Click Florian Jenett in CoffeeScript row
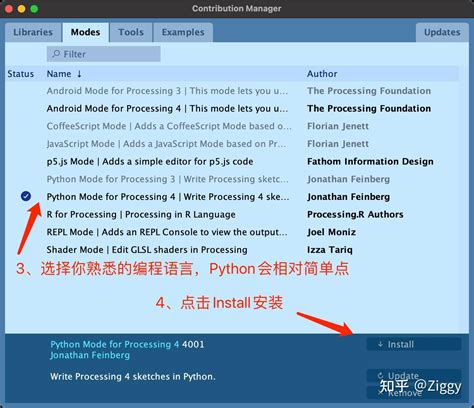This screenshot has width=474, height=408. [x=338, y=126]
